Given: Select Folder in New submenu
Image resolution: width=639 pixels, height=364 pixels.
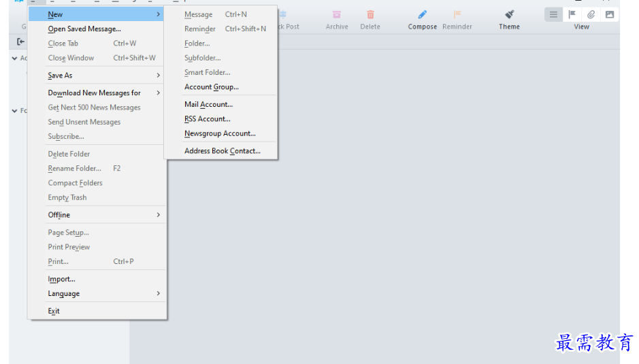Looking at the screenshot, I should (221, 44).
